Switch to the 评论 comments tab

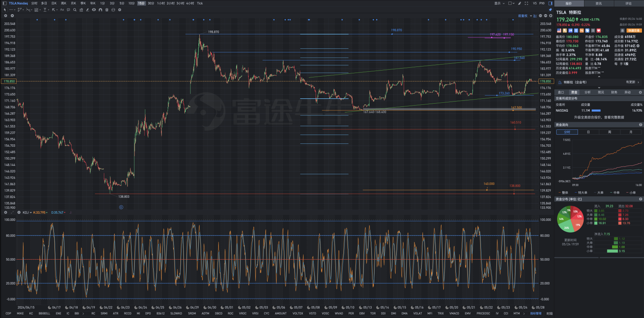coord(628,3)
